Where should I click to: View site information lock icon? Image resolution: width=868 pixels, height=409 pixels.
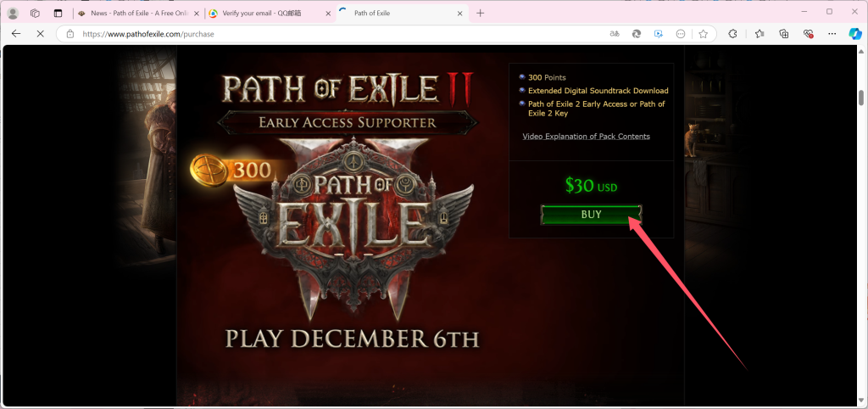pyautogui.click(x=70, y=34)
